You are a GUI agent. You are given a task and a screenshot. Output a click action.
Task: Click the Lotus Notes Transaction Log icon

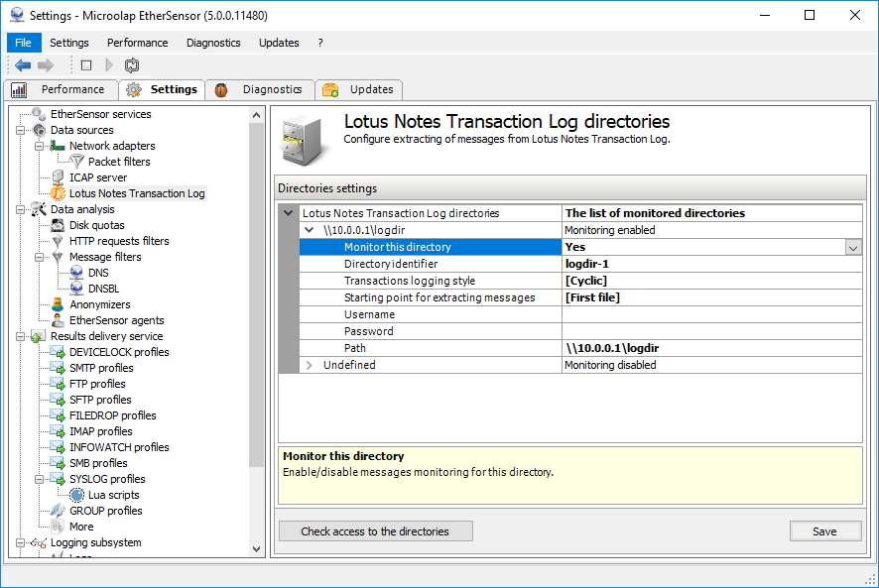point(58,193)
